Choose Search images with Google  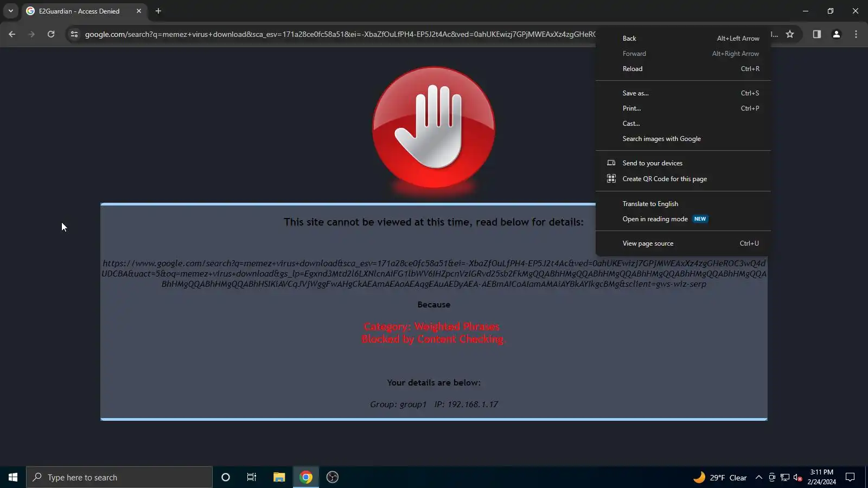click(683, 139)
